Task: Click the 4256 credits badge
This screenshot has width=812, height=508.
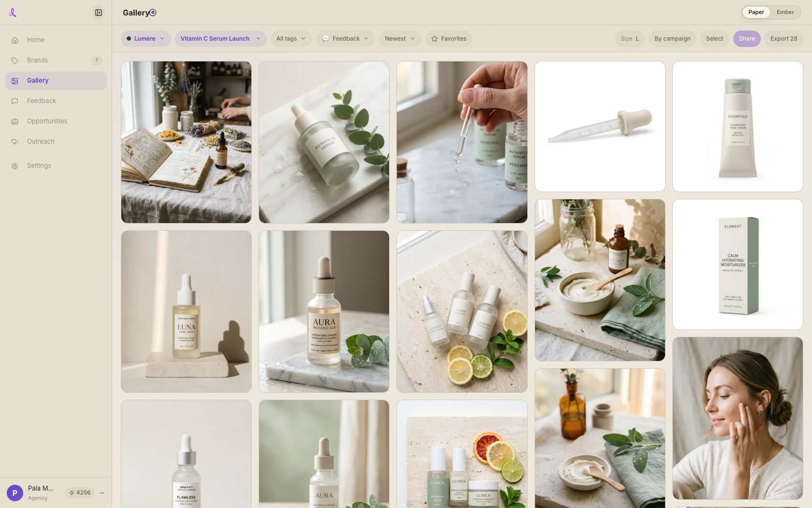Action: (80, 493)
